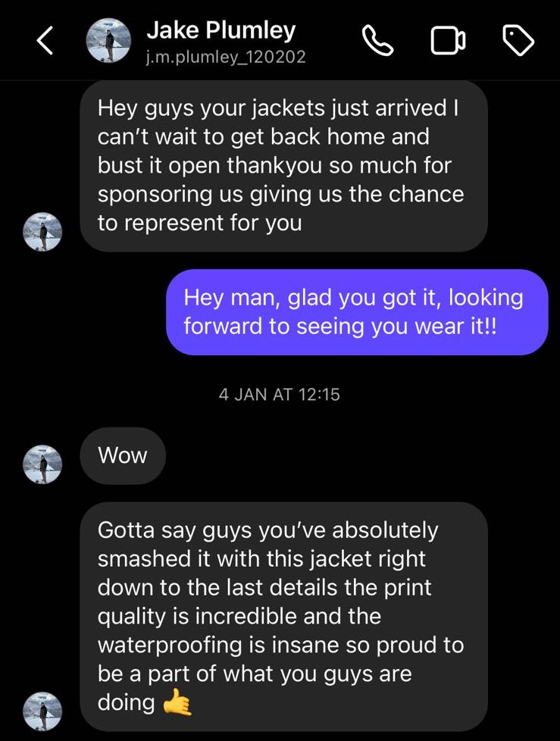
Task: Start a video call with Jake
Action: 449,42
